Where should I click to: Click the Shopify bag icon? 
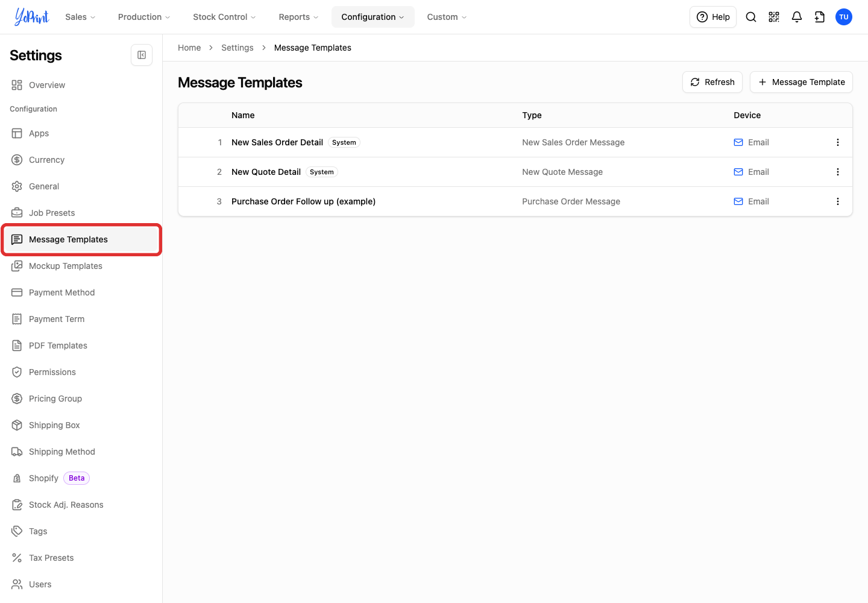17,478
